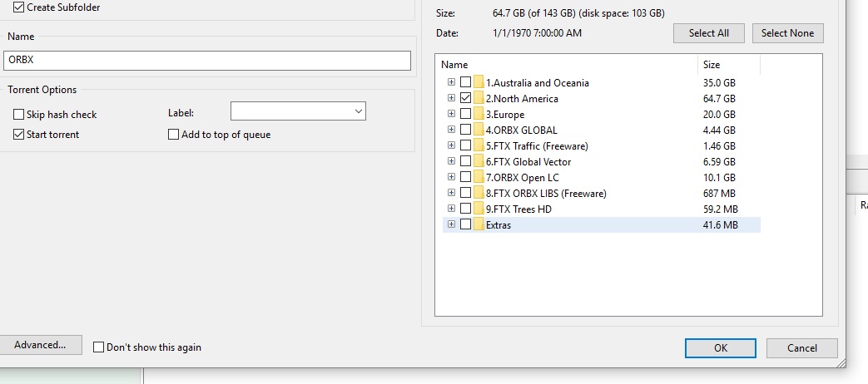The width and height of the screenshot is (868, 384).
Task: Click the 64.7 GB size of North America
Action: [719, 99]
